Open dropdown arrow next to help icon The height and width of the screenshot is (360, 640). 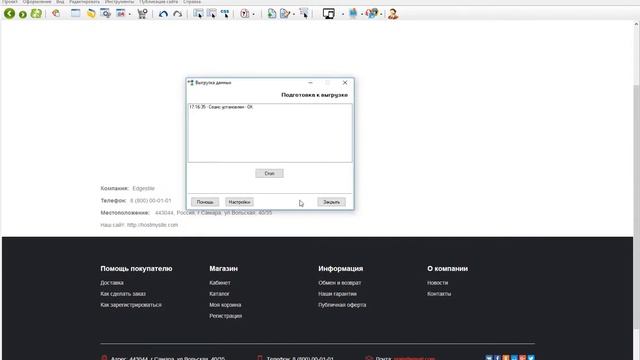click(253, 14)
